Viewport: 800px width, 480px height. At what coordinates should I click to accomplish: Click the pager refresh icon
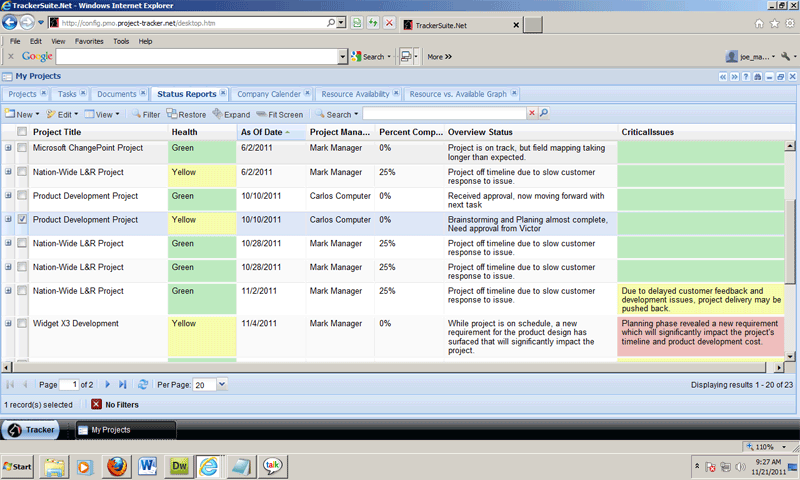click(x=143, y=384)
